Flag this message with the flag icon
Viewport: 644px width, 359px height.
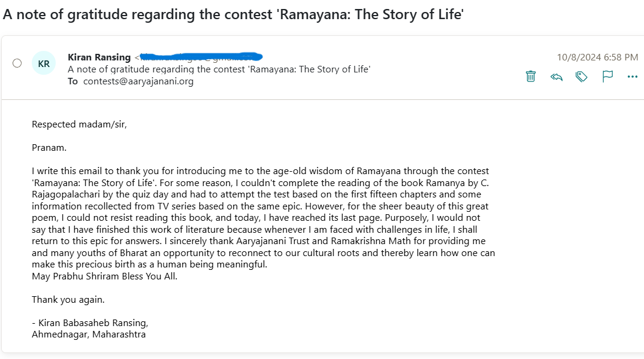point(607,77)
